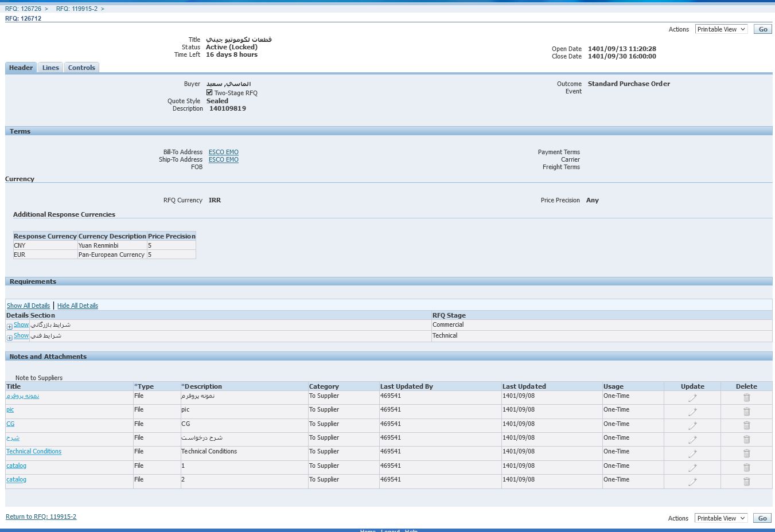Open Bill-To Address ESCO EMO link
This screenshot has width=775, height=532.
224,152
